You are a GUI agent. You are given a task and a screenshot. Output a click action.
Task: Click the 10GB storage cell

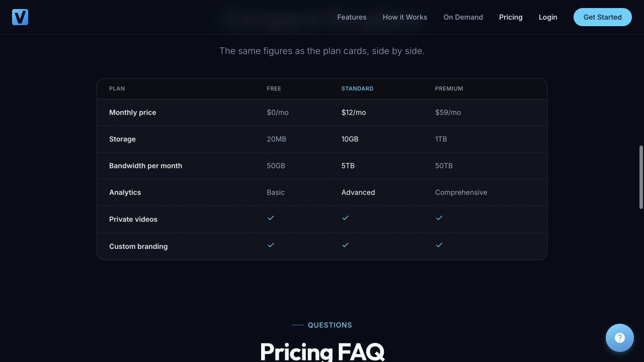(350, 139)
